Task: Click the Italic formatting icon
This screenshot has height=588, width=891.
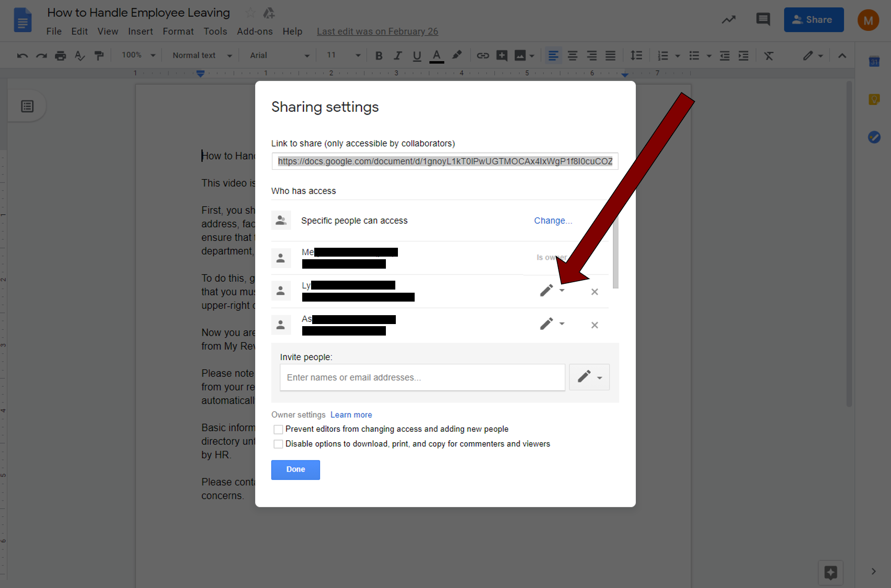Action: point(398,55)
